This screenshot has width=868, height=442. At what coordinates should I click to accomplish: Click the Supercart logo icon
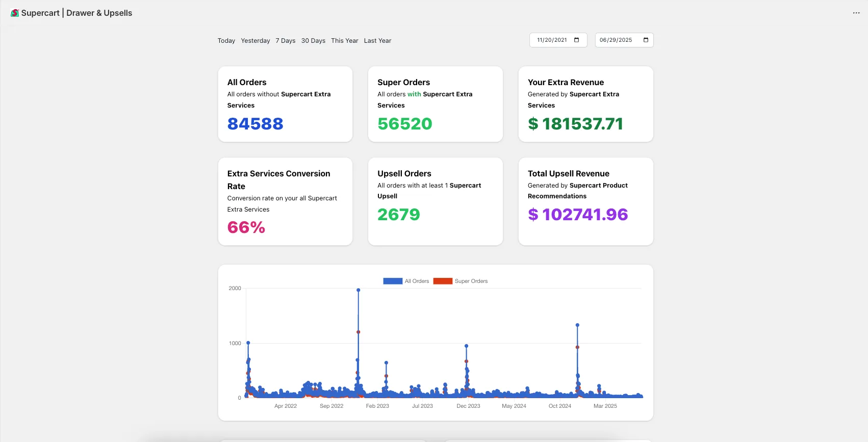click(x=15, y=13)
